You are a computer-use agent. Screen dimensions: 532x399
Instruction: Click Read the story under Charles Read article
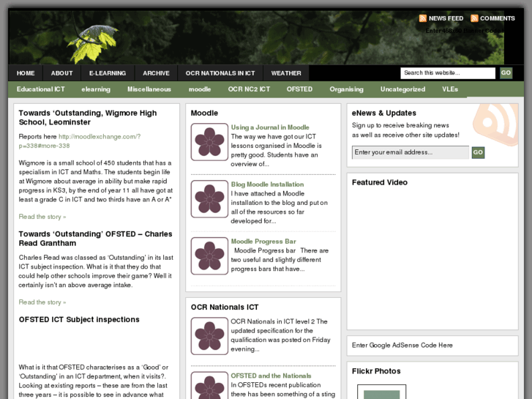42,302
